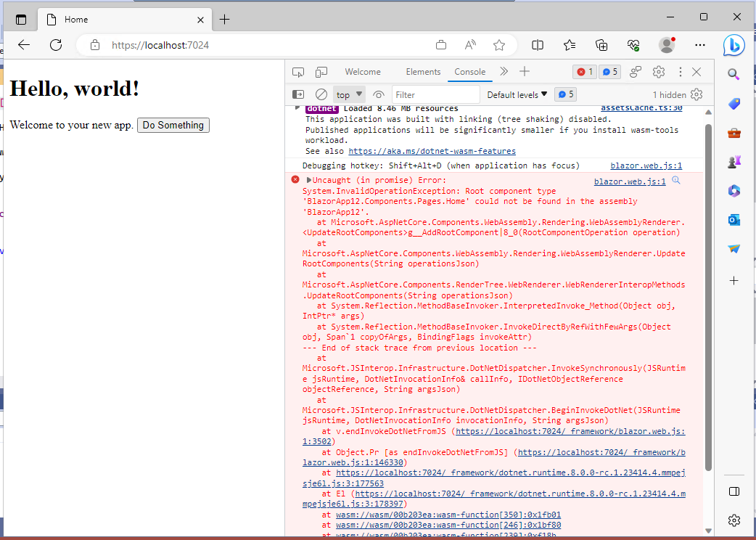The width and height of the screenshot is (756, 540).
Task: Select the inspect element tool in DevTools
Action: (x=298, y=71)
